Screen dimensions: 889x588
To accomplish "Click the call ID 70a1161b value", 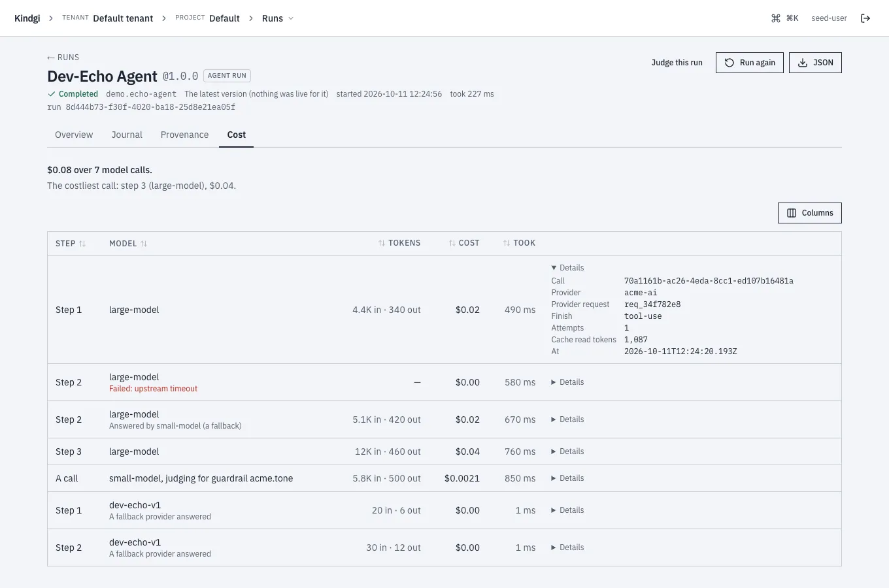I will tap(709, 281).
